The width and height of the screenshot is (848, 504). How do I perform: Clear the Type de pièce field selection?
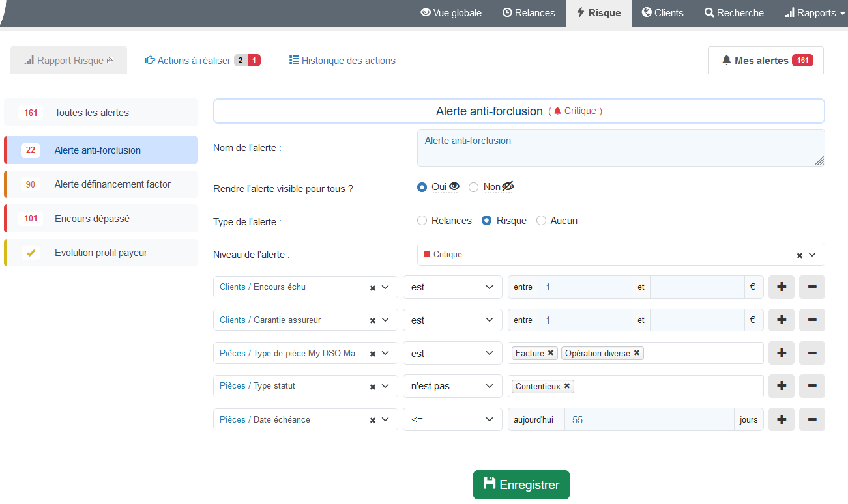[373, 354]
